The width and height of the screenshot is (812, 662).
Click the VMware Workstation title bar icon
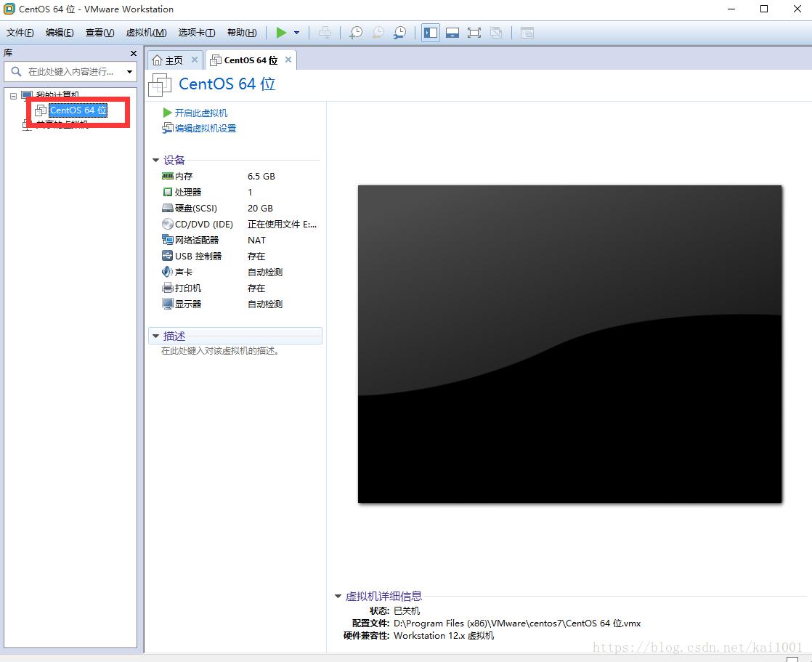9,9
